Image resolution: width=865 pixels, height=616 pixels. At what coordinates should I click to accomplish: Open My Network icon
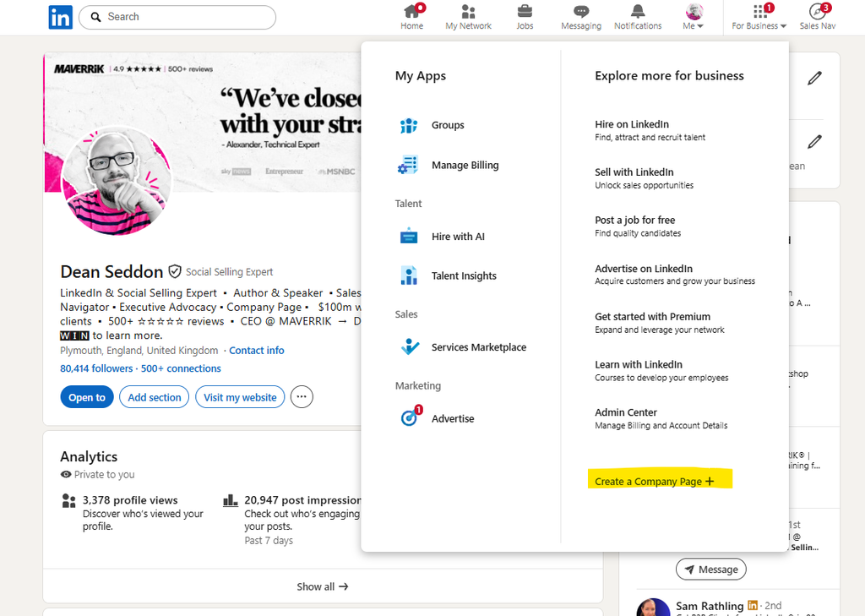coord(468,11)
